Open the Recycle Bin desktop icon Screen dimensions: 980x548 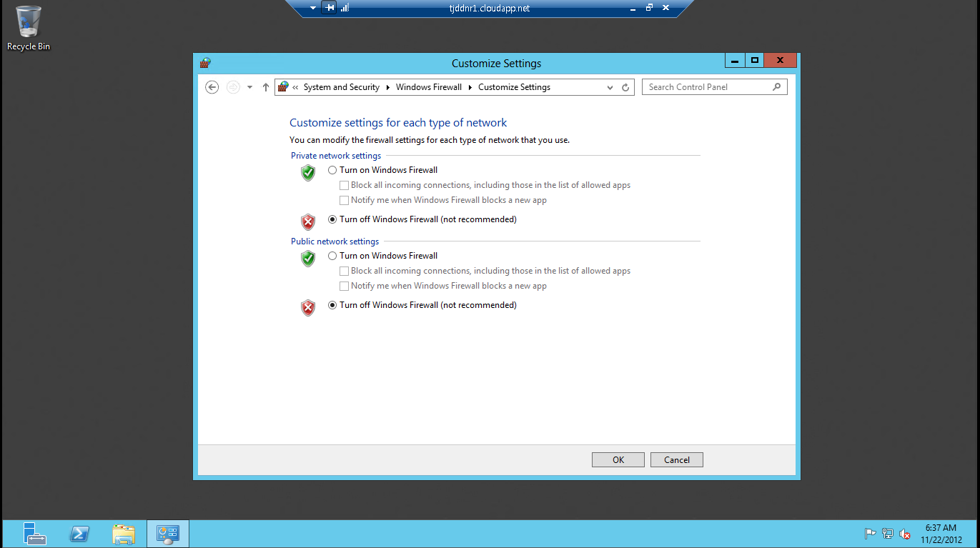pos(28,29)
